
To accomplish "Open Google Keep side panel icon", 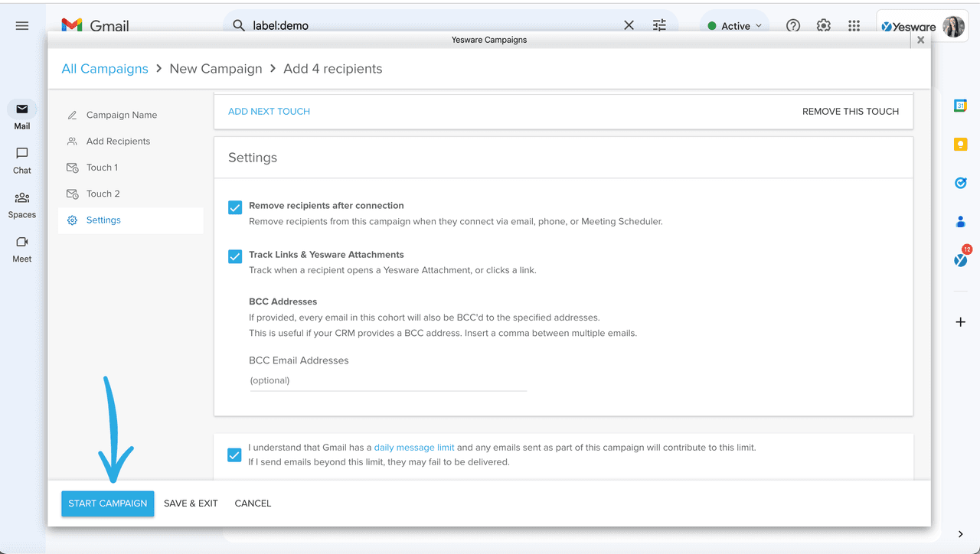I will (x=960, y=144).
